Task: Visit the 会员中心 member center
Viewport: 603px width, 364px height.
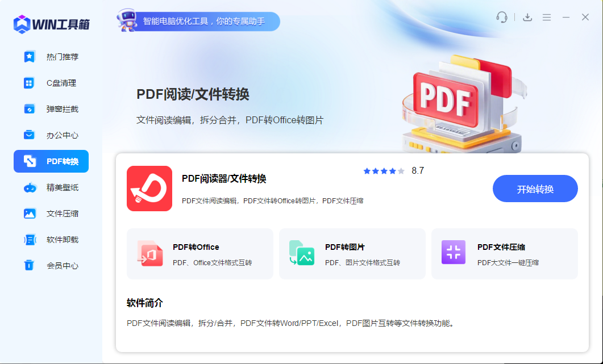Action: tap(51, 265)
